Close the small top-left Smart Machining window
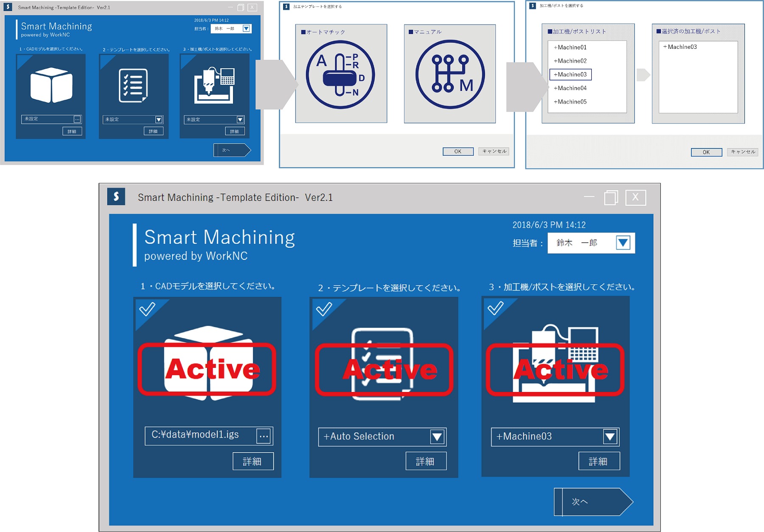This screenshot has height=532, width=764. pos(253,7)
